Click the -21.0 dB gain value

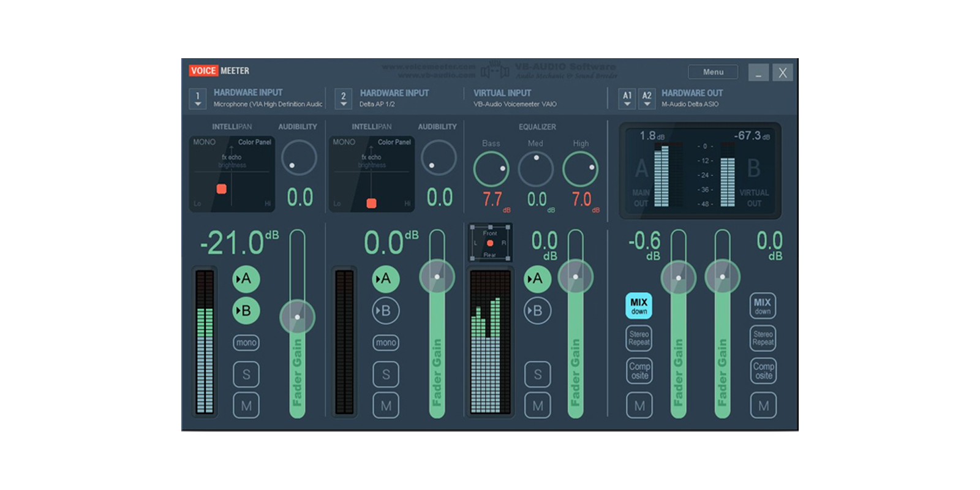(x=239, y=243)
